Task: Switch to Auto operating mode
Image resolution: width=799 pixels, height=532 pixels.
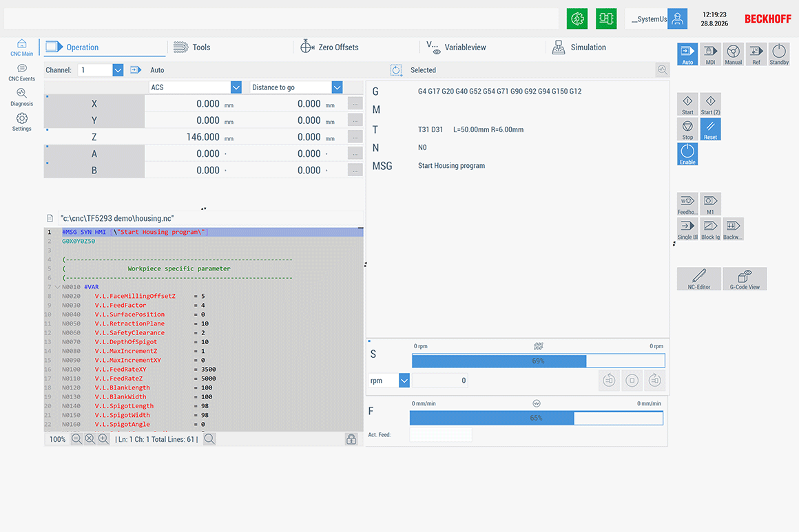Action: coord(687,54)
